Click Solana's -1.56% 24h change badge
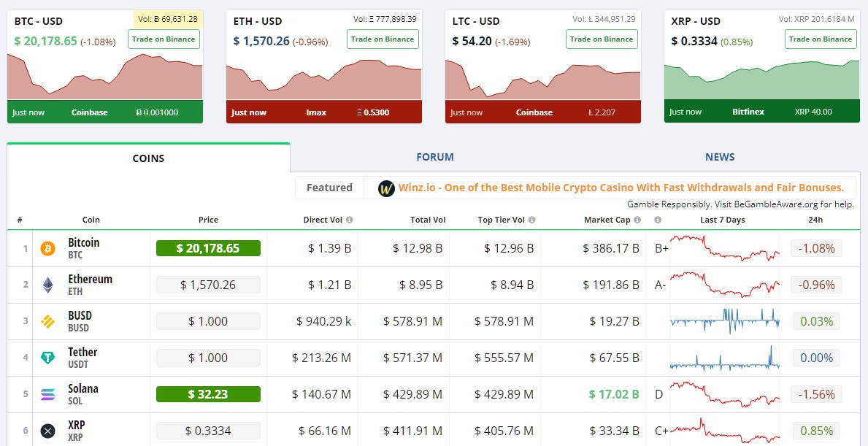The width and height of the screenshot is (868, 446). [816, 394]
